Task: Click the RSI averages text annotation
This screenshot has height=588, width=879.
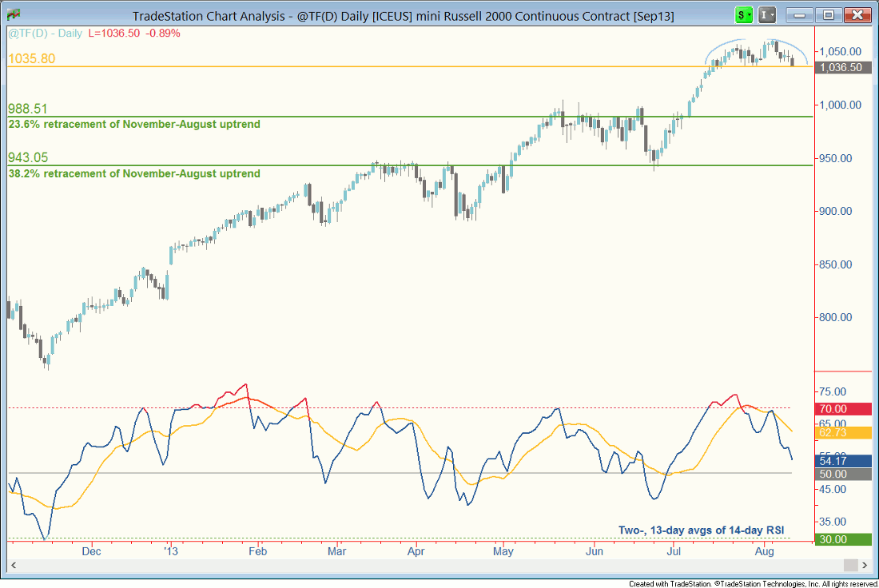Action: tap(701, 530)
